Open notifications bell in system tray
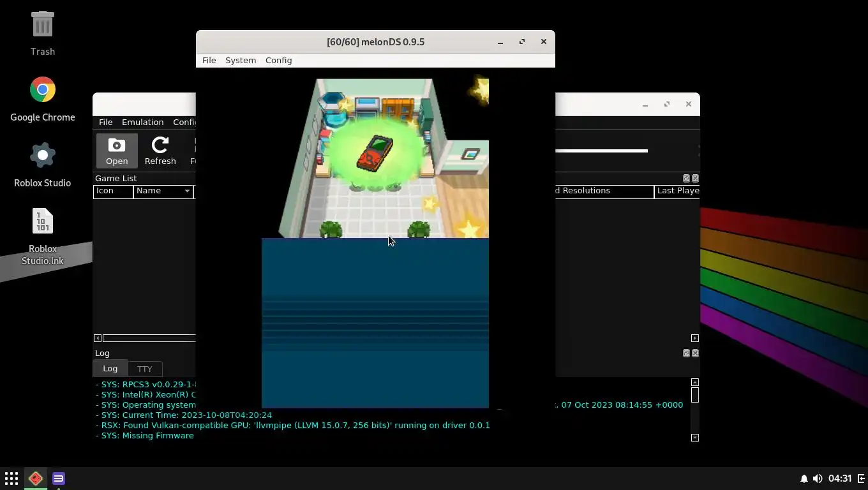 pos(804,479)
